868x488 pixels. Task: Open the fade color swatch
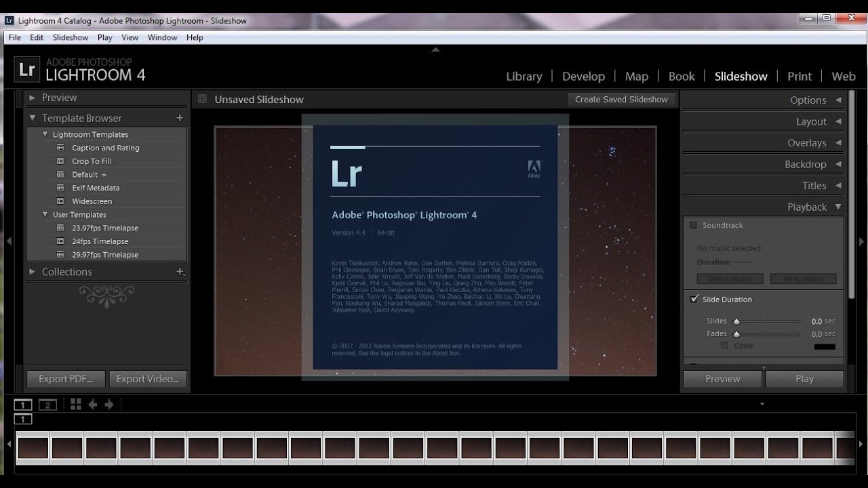(825, 346)
